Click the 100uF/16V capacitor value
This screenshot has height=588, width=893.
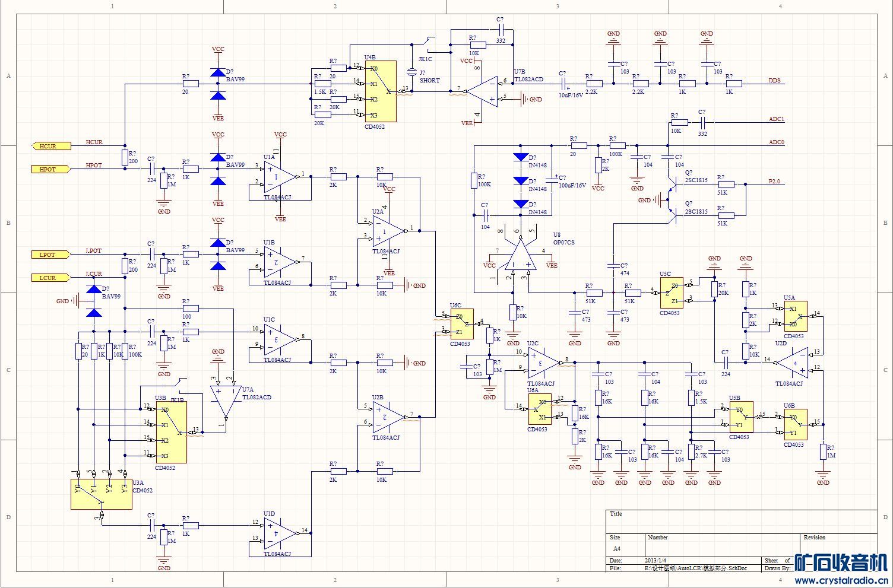[572, 185]
